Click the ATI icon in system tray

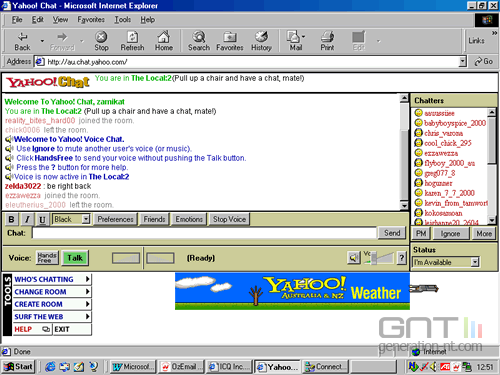(x=445, y=367)
